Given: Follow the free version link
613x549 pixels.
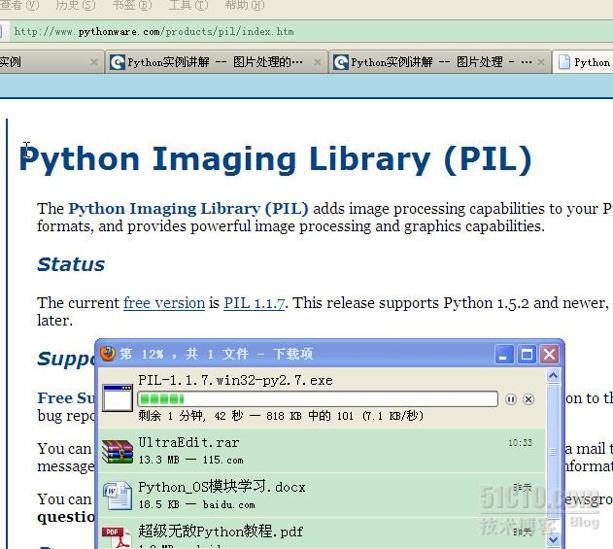Looking at the screenshot, I should tap(164, 303).
